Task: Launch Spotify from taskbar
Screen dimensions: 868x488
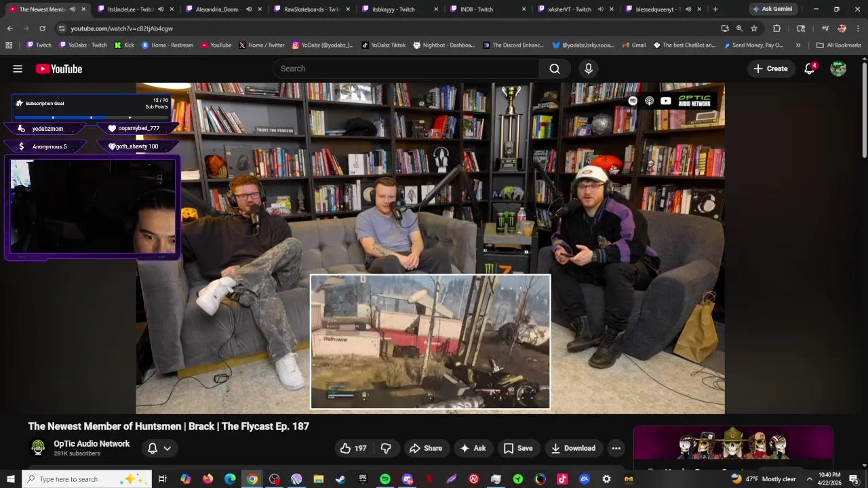Action: 384,479
